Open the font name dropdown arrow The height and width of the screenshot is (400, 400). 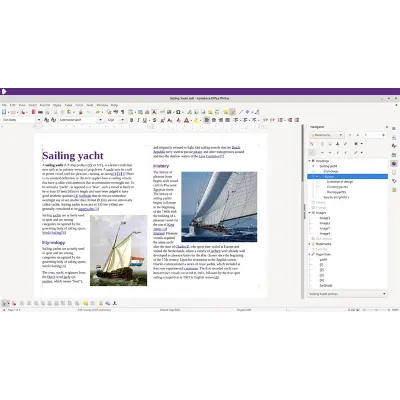point(100,120)
